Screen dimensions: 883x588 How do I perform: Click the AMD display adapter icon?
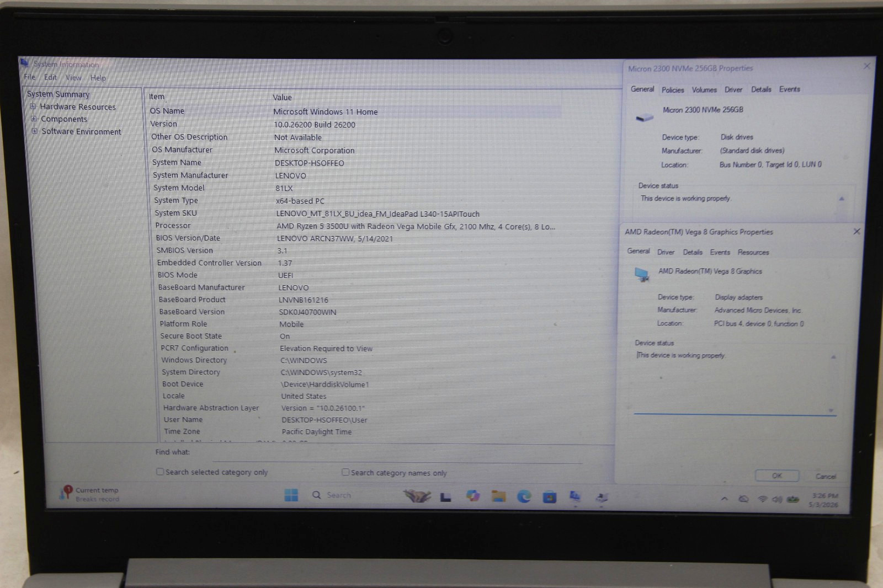[642, 274]
